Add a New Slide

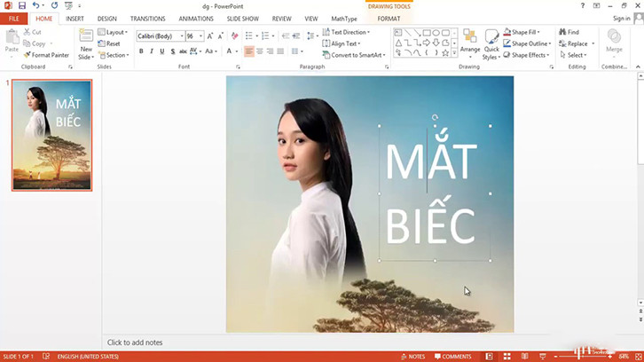pyautogui.click(x=86, y=44)
